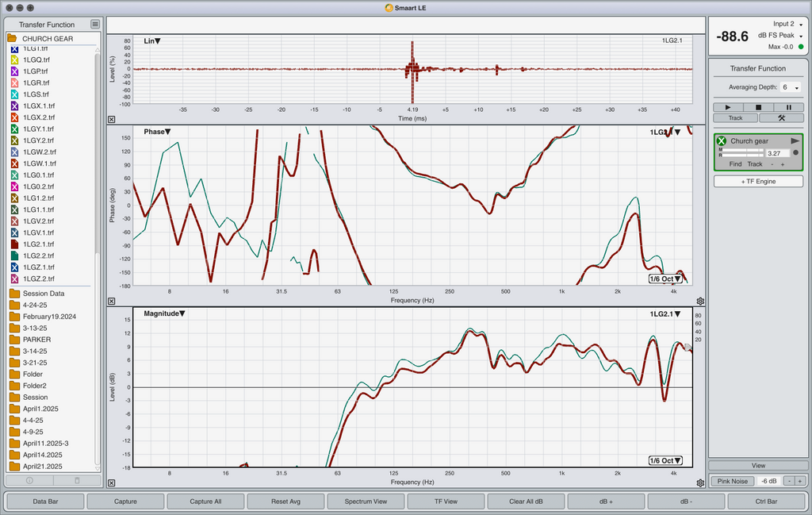Toggle the Church gear engine green X

722,141
